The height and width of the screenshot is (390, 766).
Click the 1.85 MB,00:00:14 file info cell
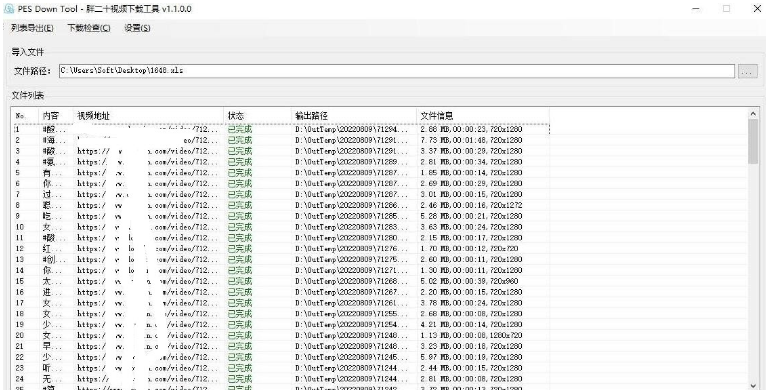click(471, 173)
